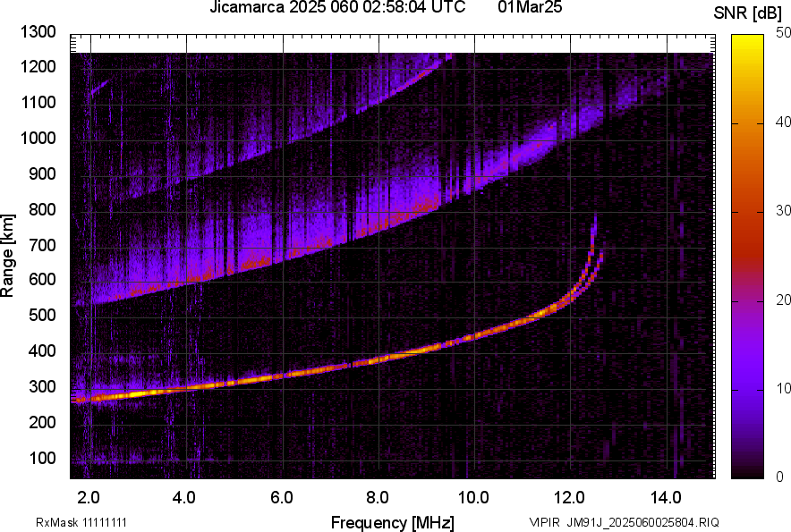Click the frequency tick label 6.0

(x=282, y=498)
